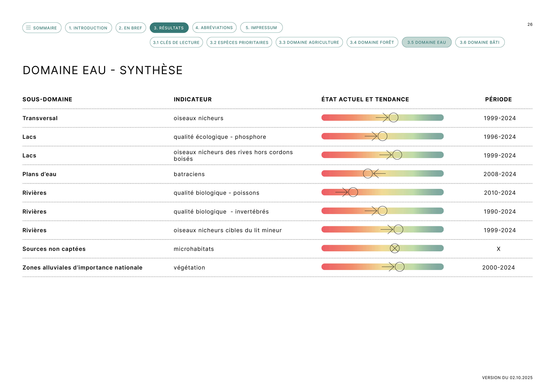This screenshot has width=555, height=392.
Task: Open 3.3 Domaine Agriculture page
Action: tap(309, 42)
